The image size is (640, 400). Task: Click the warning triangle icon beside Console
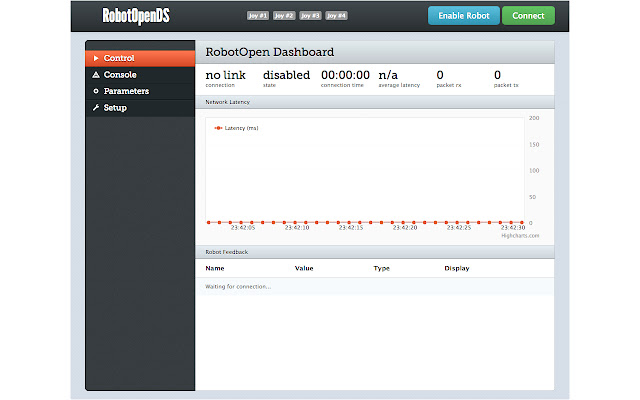(x=95, y=75)
